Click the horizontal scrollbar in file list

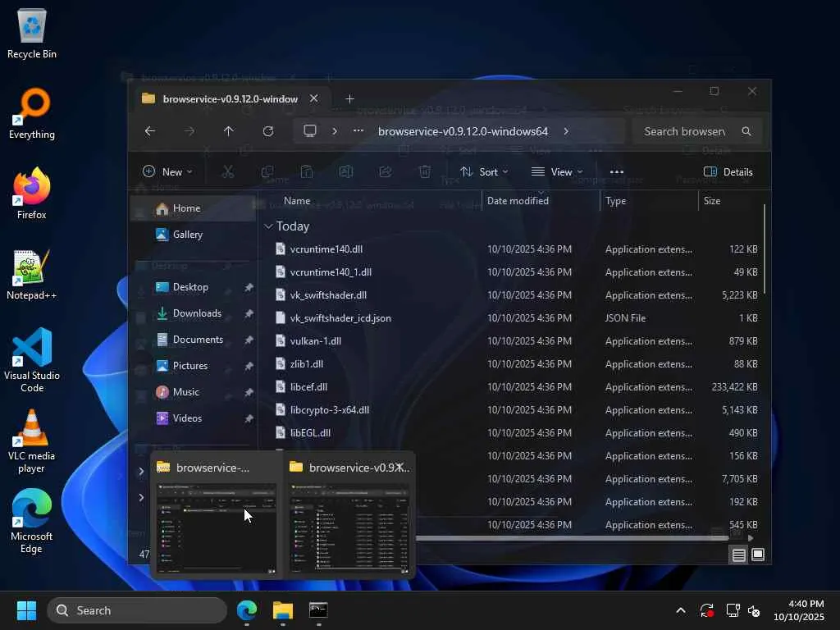tap(571, 538)
